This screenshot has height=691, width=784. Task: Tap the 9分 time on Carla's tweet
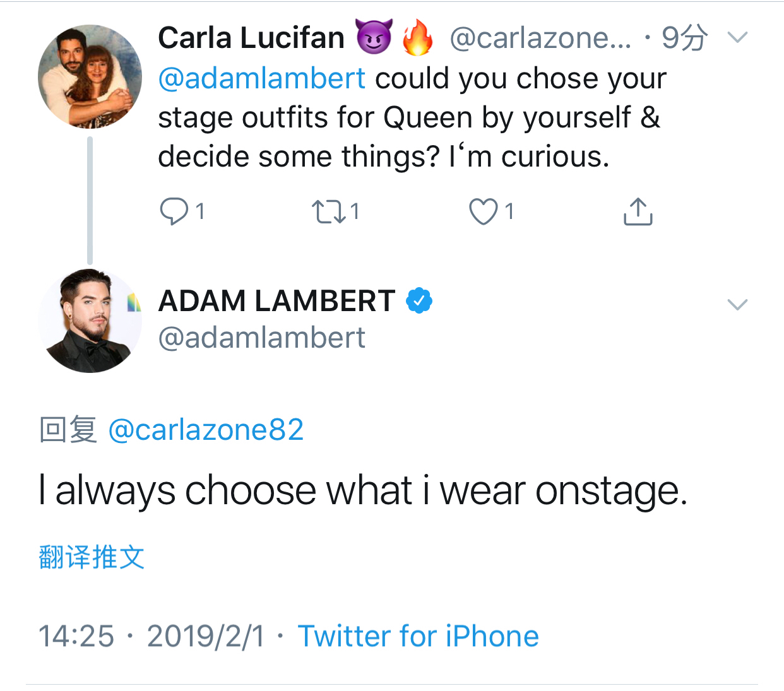pyautogui.click(x=684, y=38)
